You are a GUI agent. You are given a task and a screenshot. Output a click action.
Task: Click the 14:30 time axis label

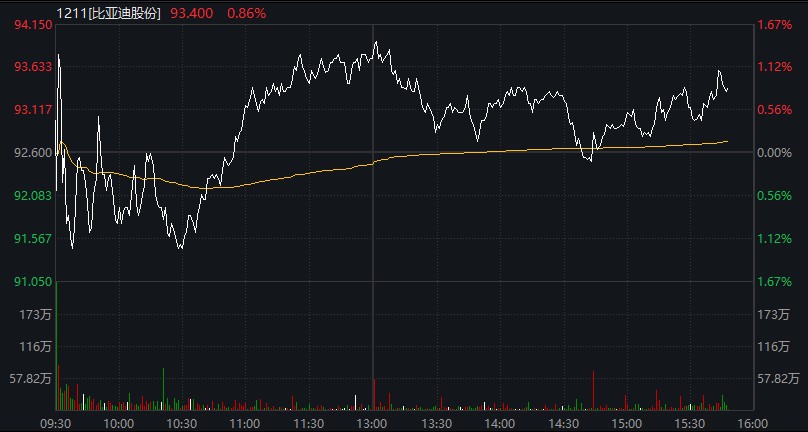563,423
